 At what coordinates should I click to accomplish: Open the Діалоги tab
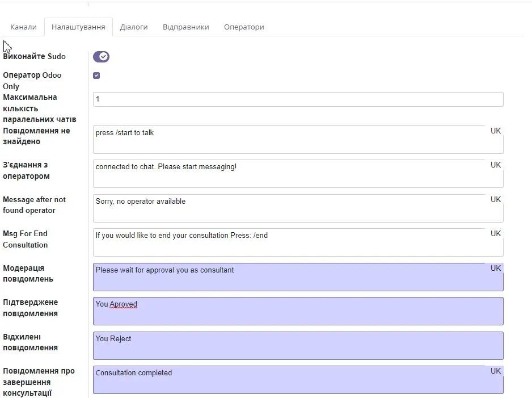click(134, 27)
